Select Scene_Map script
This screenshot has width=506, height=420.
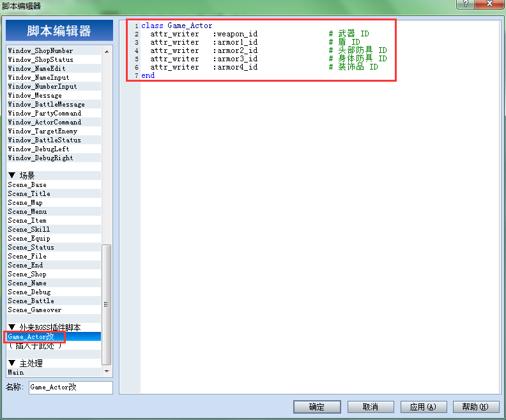(54, 202)
